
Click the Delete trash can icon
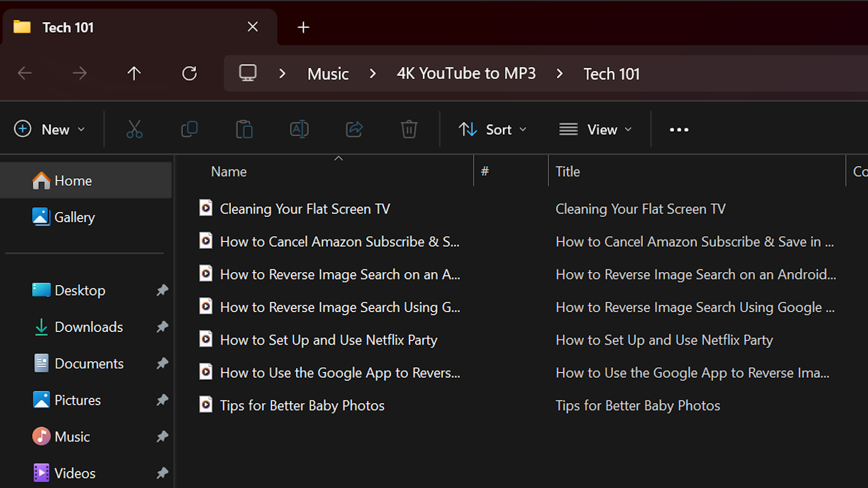(x=409, y=129)
